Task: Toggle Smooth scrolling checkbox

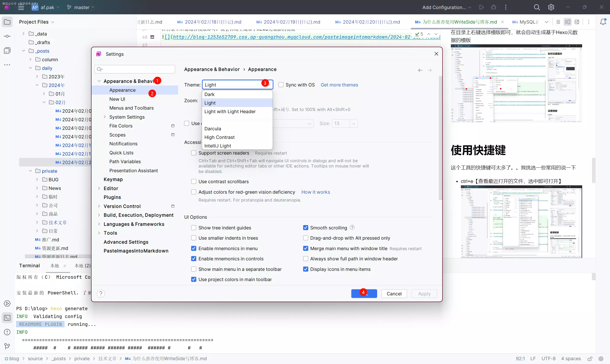Action: [306, 228]
